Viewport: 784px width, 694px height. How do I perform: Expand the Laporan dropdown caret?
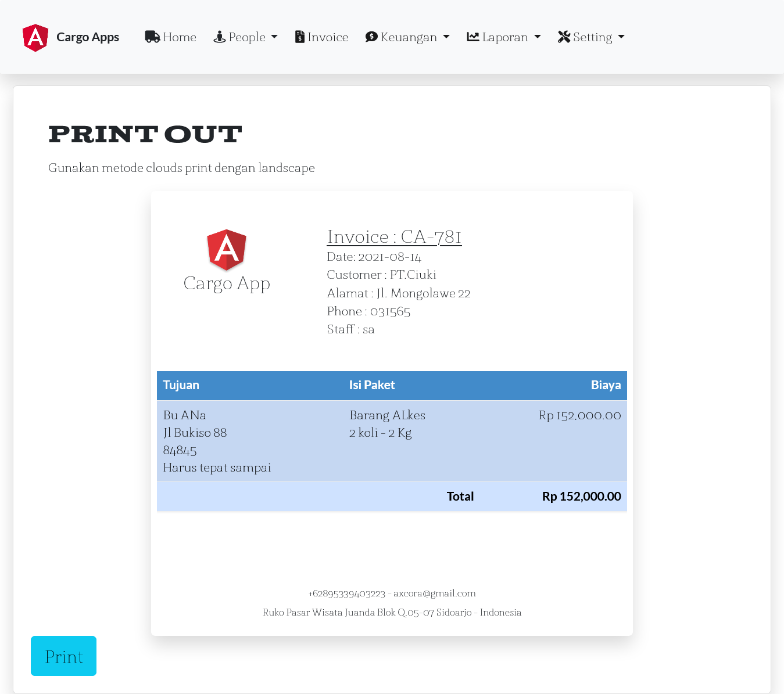[538, 37]
